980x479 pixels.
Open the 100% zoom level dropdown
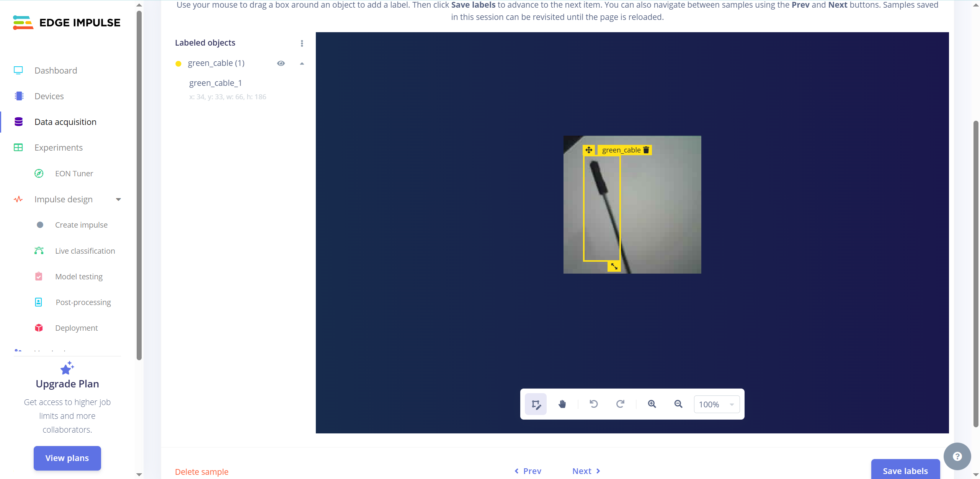click(716, 404)
